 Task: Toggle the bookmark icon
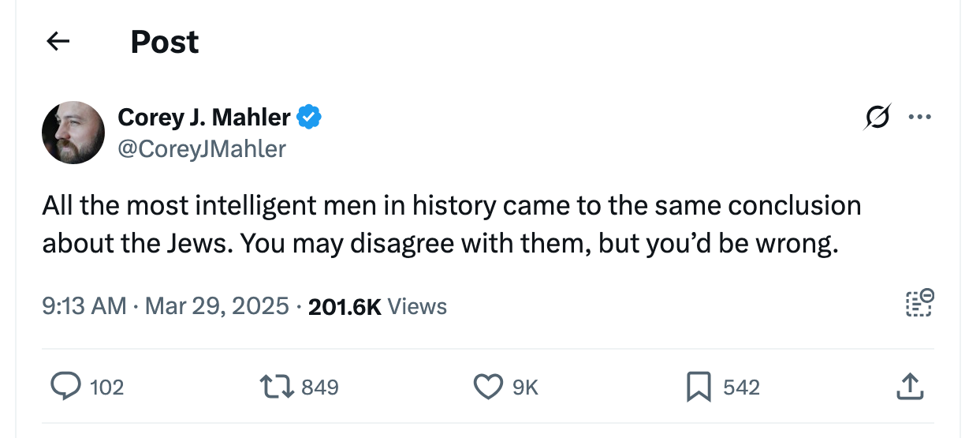click(x=699, y=387)
